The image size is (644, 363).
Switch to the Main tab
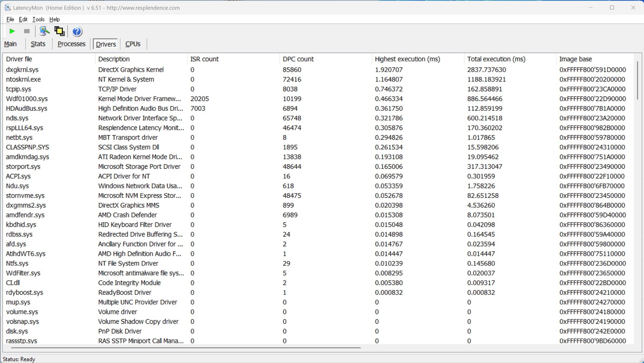pos(10,44)
